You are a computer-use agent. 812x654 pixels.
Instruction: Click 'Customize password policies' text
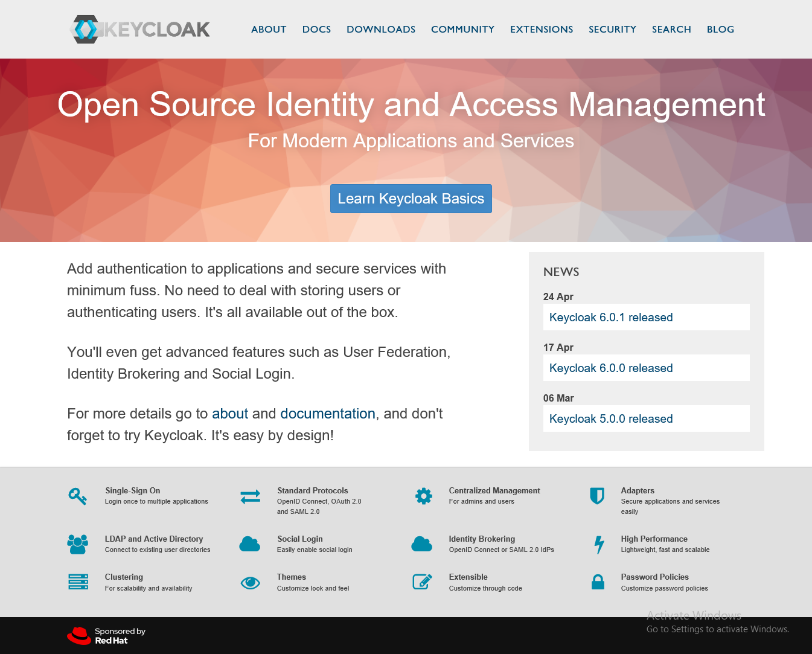coord(665,588)
